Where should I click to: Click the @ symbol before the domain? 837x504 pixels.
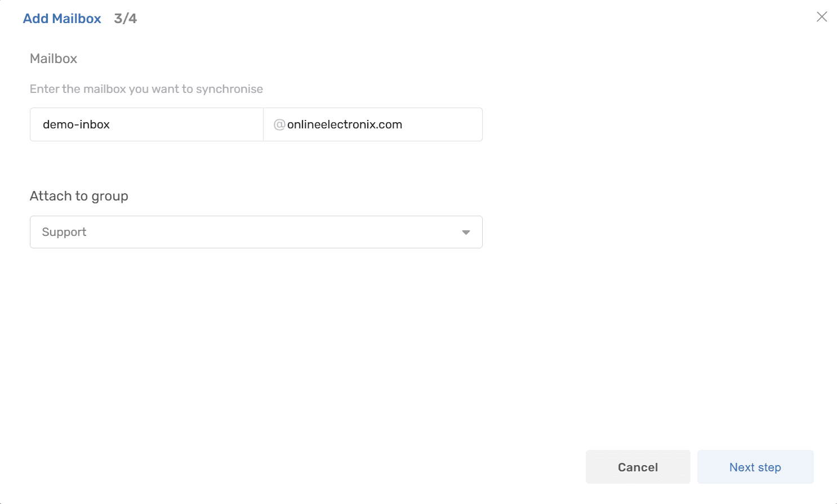[279, 124]
